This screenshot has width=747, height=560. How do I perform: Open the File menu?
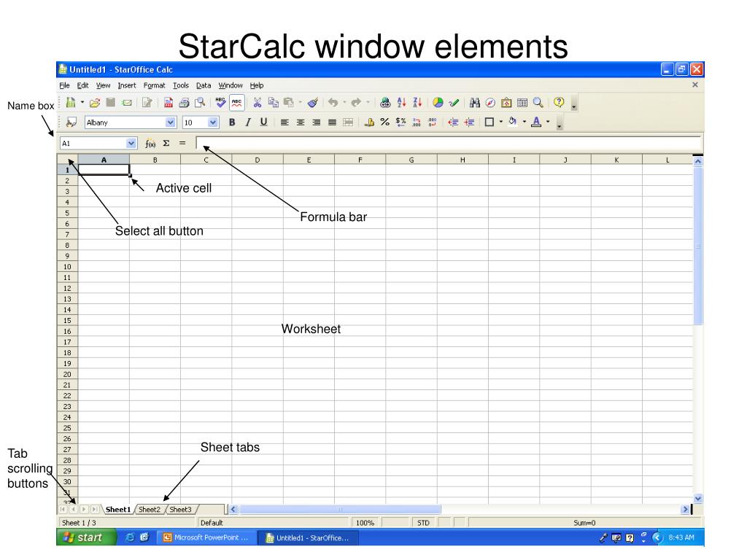pyautogui.click(x=64, y=85)
